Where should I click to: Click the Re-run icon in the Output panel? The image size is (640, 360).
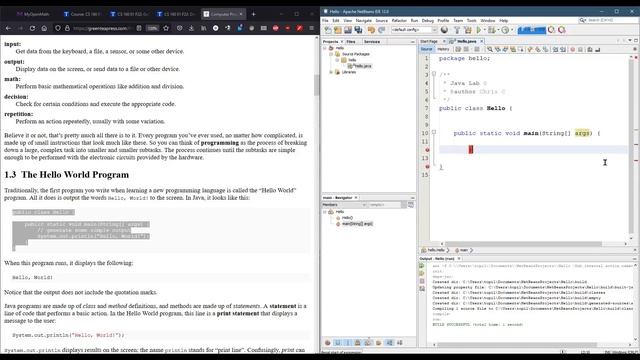[422, 266]
